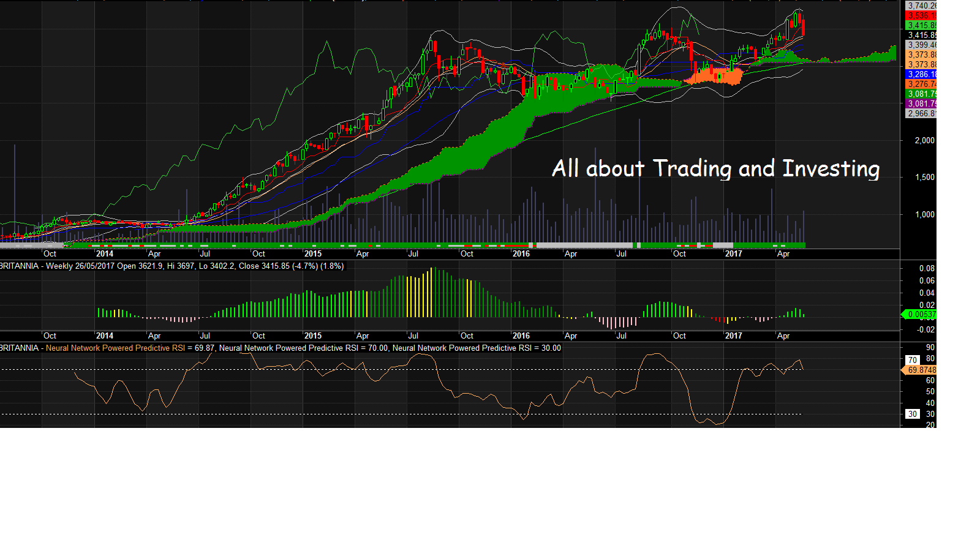Click the orange 69.8748 RSI value marker
Image resolution: width=980 pixels, height=551 pixels.
pyautogui.click(x=919, y=370)
